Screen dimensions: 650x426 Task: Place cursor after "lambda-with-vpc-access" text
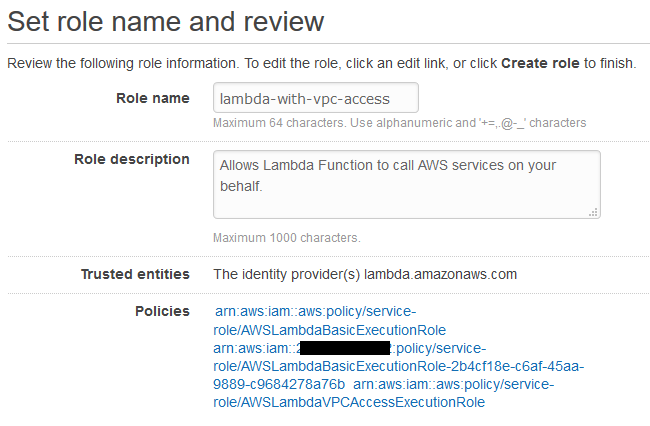click(391, 99)
